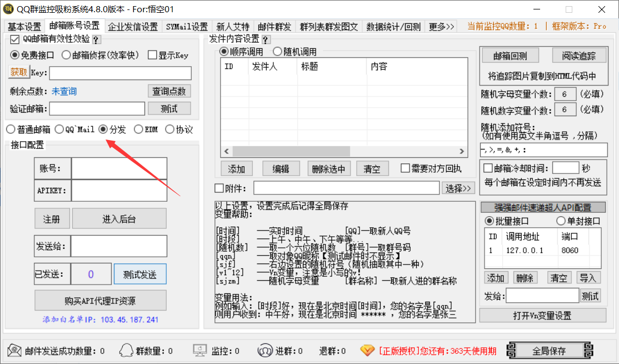The height and width of the screenshot is (364, 619).
Task: Focus 随机字母变量个数 field
Action: pos(565,94)
